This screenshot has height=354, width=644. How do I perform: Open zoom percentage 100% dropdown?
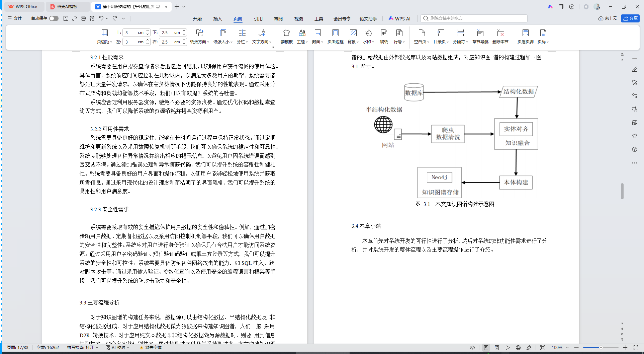pos(560,348)
